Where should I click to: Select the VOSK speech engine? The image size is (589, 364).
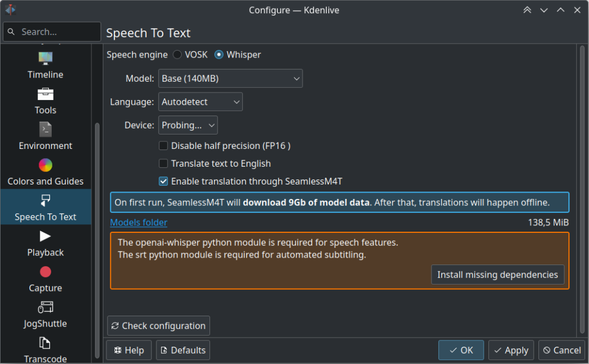click(x=177, y=55)
